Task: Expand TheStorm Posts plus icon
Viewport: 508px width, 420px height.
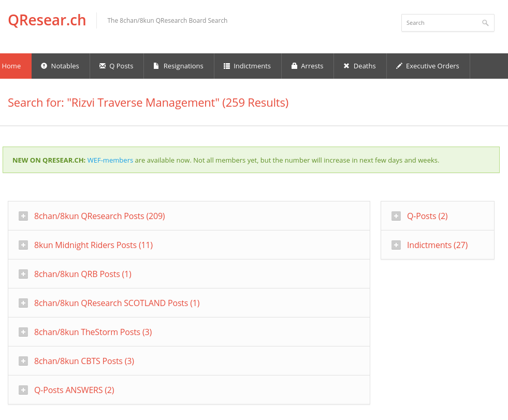Action: [x=23, y=332]
